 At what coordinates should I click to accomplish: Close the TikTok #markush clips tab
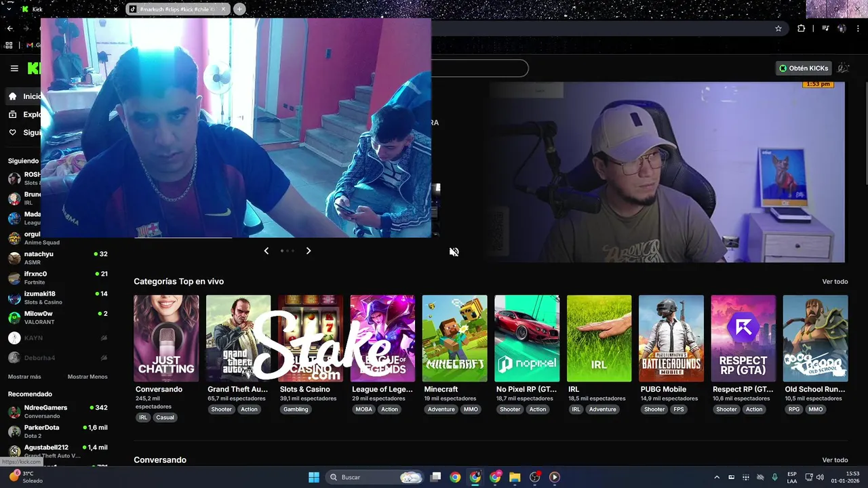(x=223, y=9)
